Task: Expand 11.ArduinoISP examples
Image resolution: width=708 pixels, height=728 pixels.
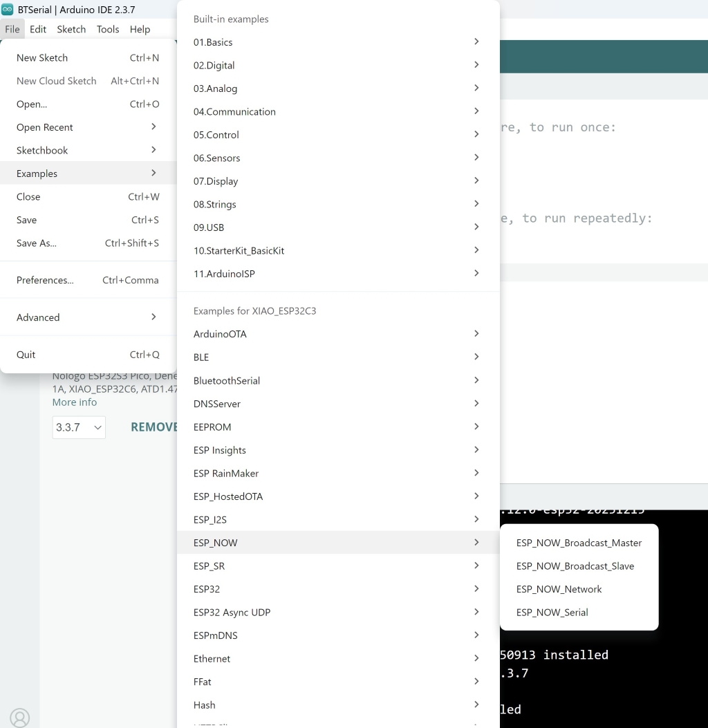Action: point(338,274)
